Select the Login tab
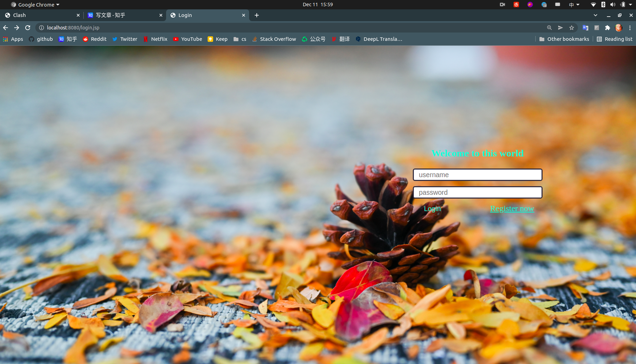The height and width of the screenshot is (364, 636). pos(208,15)
